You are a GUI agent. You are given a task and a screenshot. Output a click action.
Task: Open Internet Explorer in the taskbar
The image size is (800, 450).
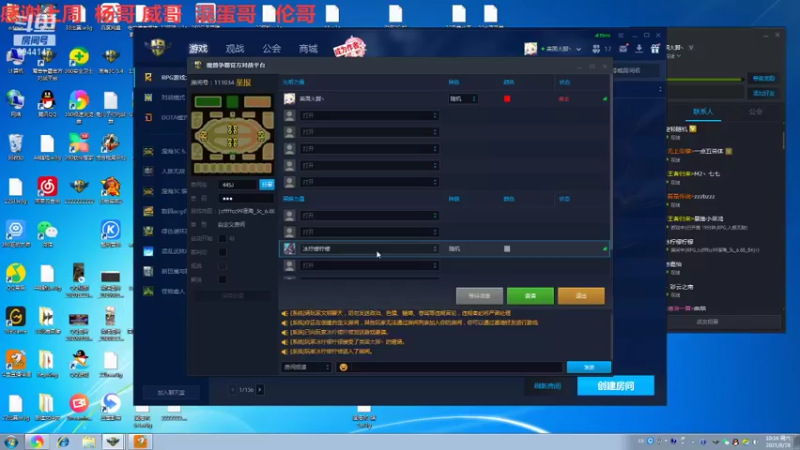63,441
